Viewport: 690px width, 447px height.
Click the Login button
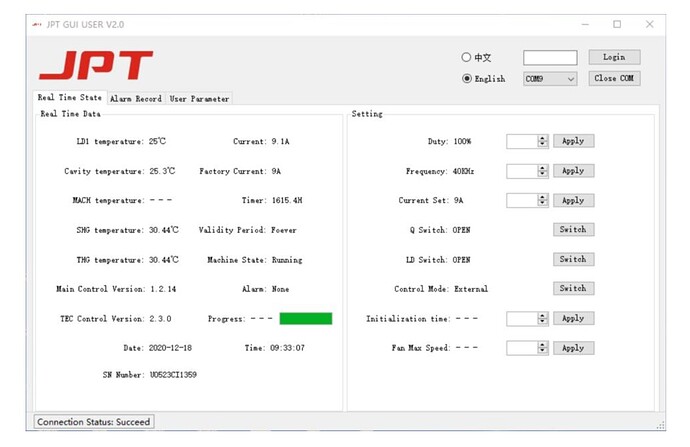point(614,57)
